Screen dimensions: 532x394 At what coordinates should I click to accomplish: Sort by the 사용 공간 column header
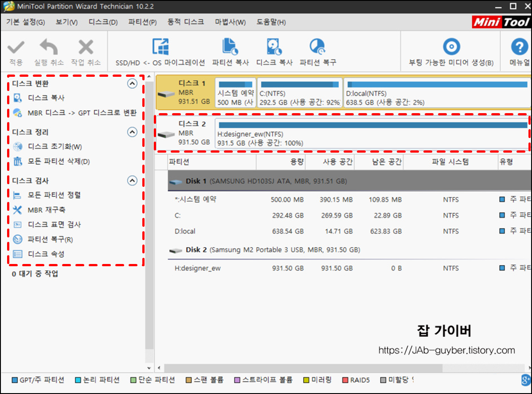click(x=330, y=162)
